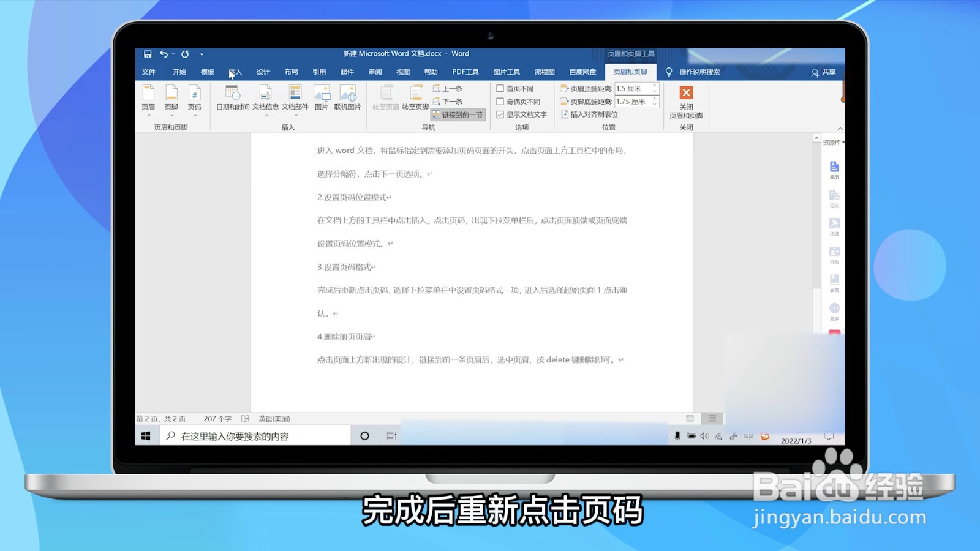
Task: Expand the 文档部件 dropdown arrow
Action: pyautogui.click(x=295, y=116)
